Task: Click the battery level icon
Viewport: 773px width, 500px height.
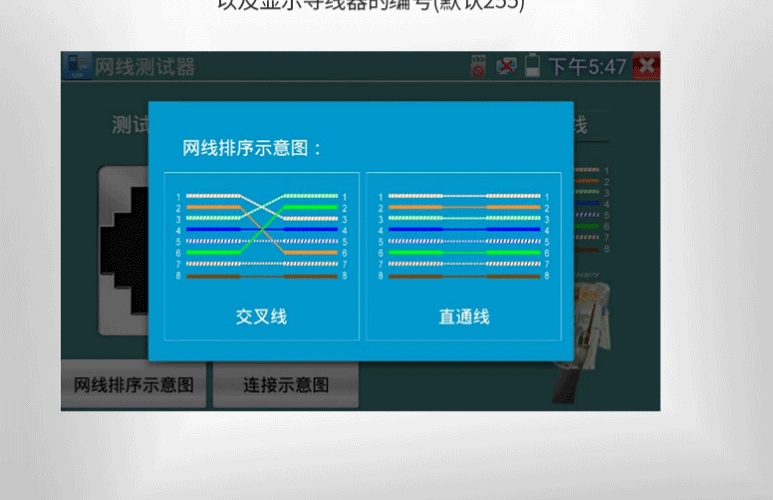Action: coord(532,67)
